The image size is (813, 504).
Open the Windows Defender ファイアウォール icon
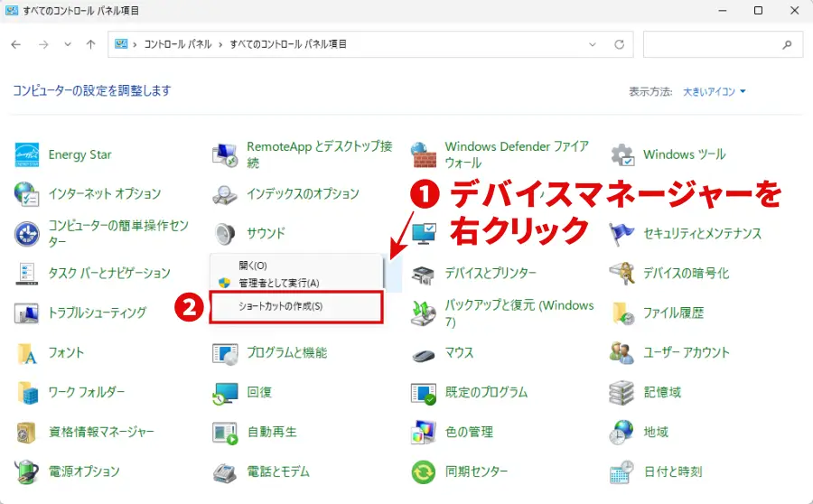[x=424, y=154]
